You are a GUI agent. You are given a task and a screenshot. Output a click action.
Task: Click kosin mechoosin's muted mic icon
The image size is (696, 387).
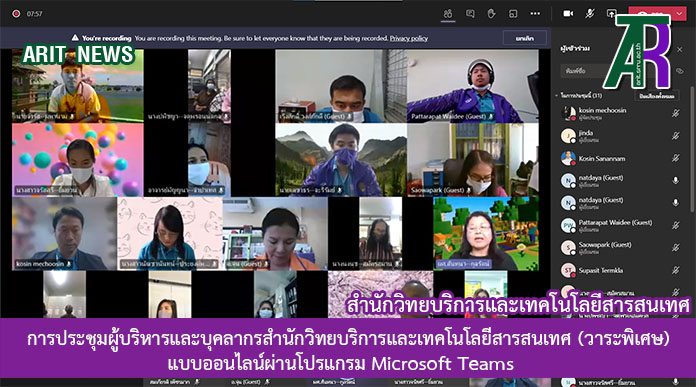point(676,114)
